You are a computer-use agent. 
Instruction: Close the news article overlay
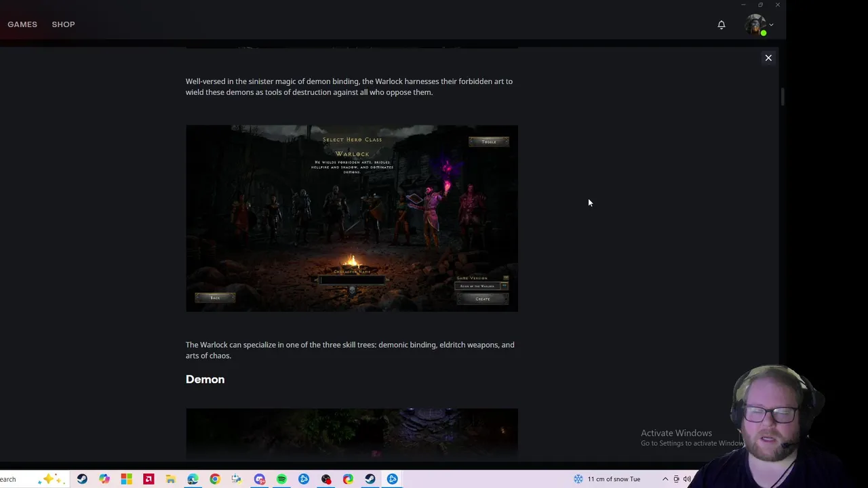tap(768, 58)
